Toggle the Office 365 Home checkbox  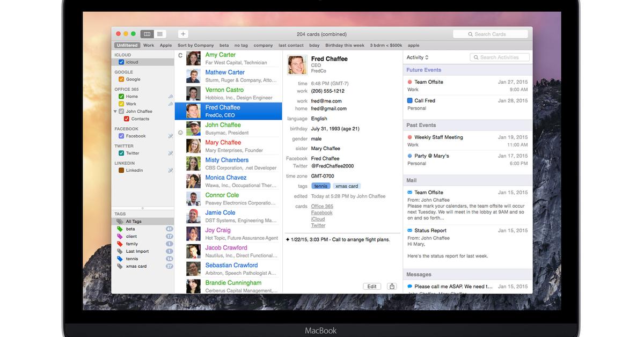click(121, 97)
